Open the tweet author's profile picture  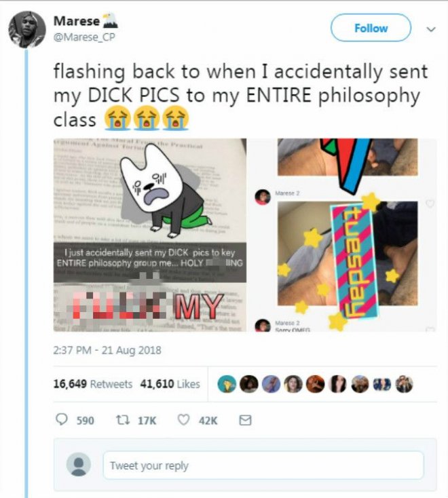[27, 29]
